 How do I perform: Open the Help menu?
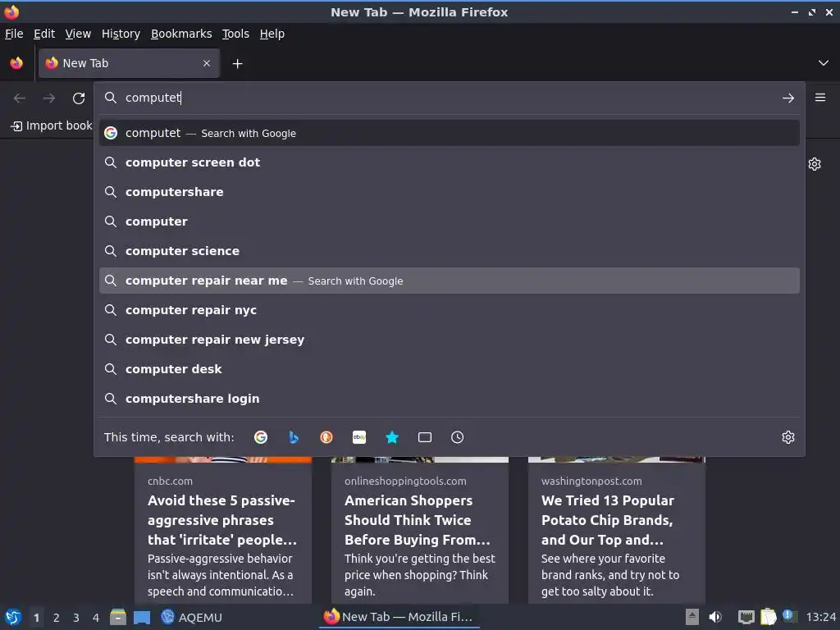pyautogui.click(x=272, y=34)
